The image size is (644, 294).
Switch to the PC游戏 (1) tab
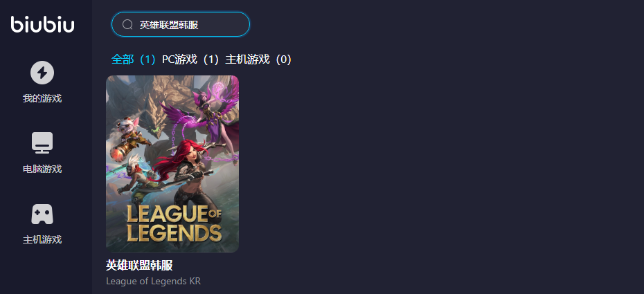[x=191, y=60]
